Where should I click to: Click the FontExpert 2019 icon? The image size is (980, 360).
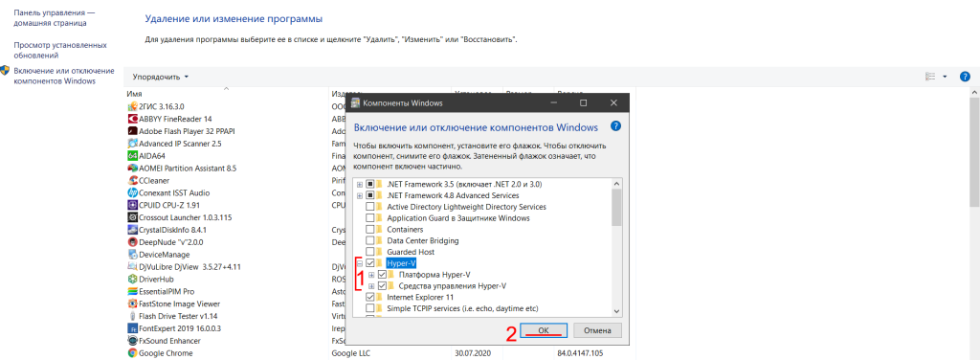click(x=132, y=328)
